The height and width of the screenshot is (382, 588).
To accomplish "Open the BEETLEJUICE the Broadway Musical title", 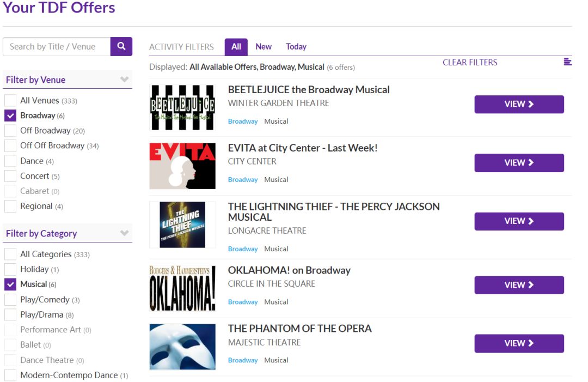I will tap(309, 90).
